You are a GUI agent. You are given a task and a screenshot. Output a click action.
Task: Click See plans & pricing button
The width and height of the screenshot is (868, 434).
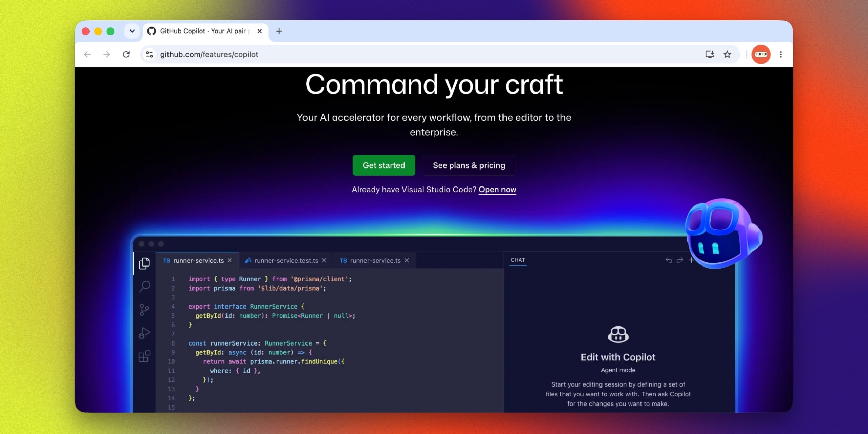pos(469,165)
